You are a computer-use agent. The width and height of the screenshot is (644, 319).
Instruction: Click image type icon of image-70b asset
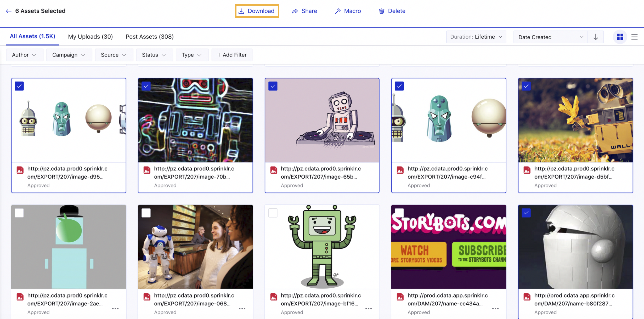click(147, 170)
